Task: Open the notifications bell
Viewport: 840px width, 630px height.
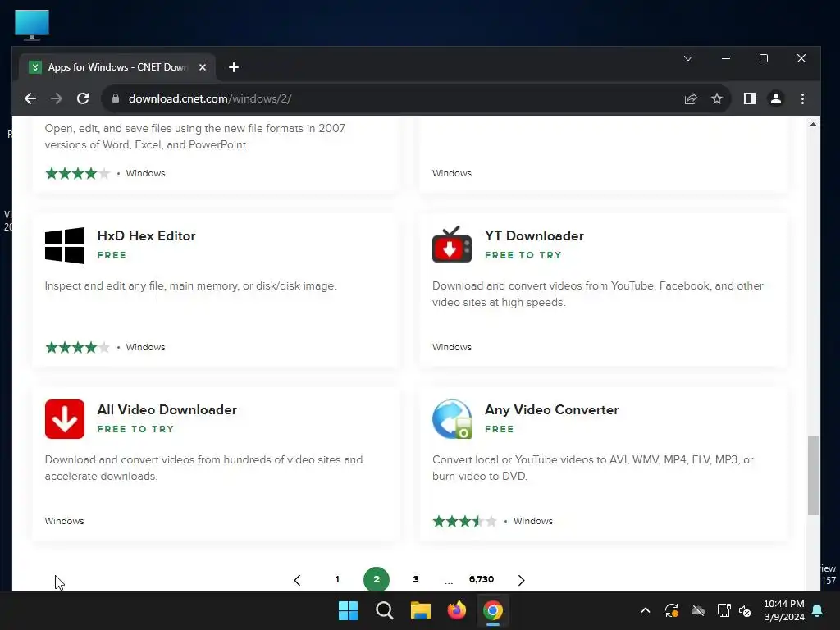Action: click(x=818, y=610)
